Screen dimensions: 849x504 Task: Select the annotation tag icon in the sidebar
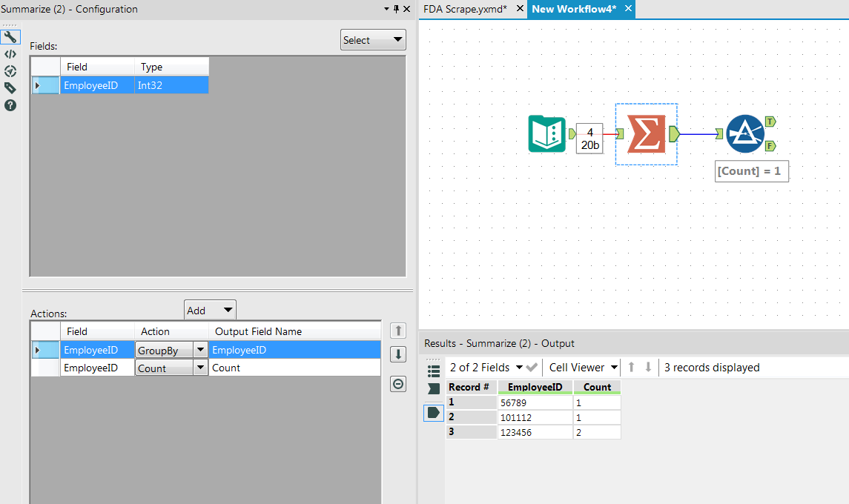[x=10, y=87]
